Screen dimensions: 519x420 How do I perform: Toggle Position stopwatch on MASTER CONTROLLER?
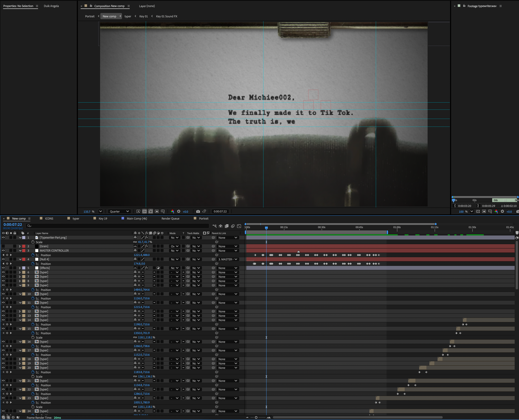[x=33, y=255]
